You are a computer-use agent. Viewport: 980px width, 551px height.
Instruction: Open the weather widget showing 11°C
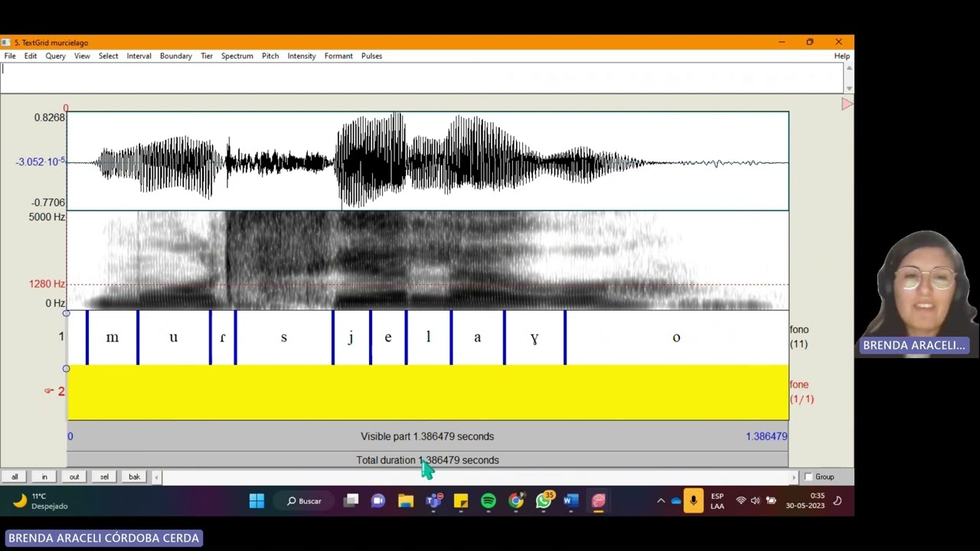click(41, 501)
